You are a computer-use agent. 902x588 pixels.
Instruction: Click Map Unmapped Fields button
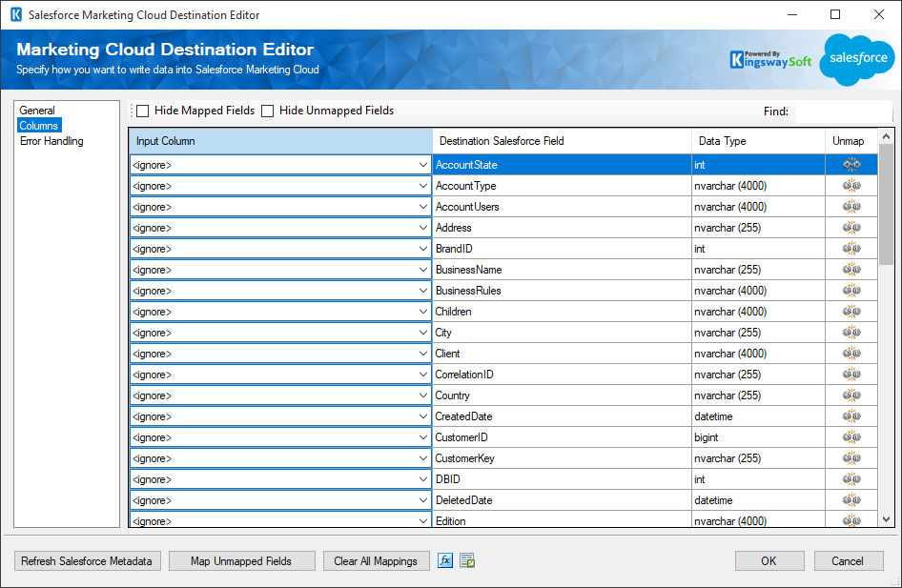click(241, 561)
